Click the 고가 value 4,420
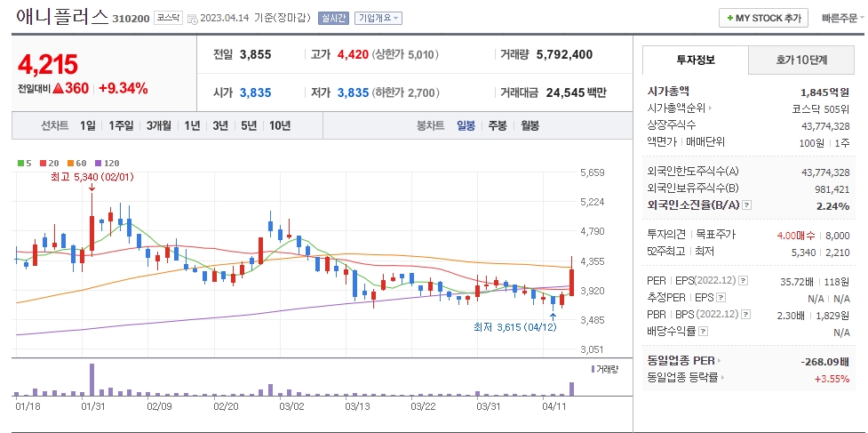 click(x=353, y=55)
